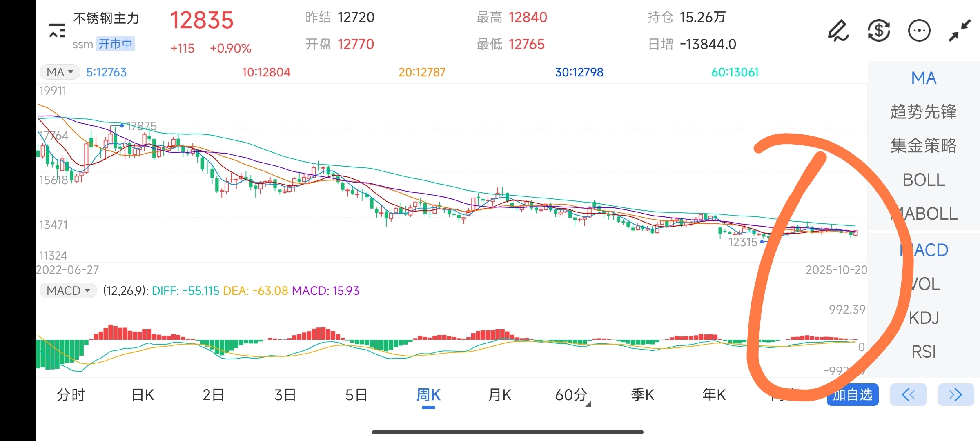
Task: Switch to the 月K period tab
Action: pyautogui.click(x=500, y=395)
